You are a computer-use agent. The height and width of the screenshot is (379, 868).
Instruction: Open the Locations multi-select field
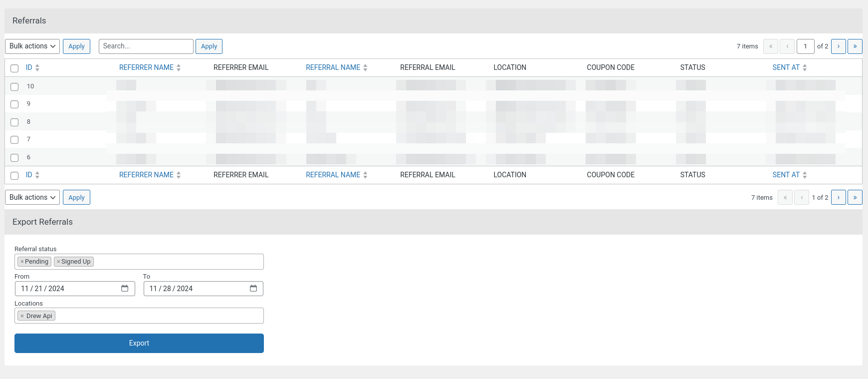159,316
